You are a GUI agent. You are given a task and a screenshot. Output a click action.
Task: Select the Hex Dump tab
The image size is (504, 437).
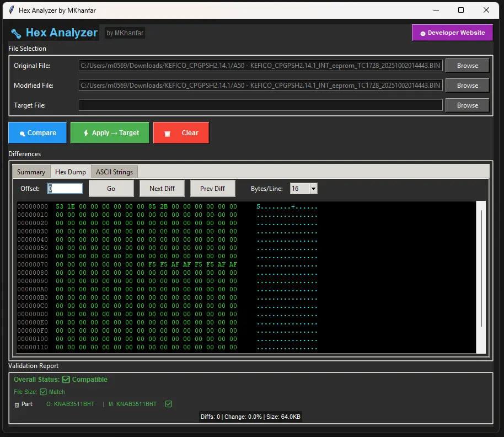(x=71, y=172)
